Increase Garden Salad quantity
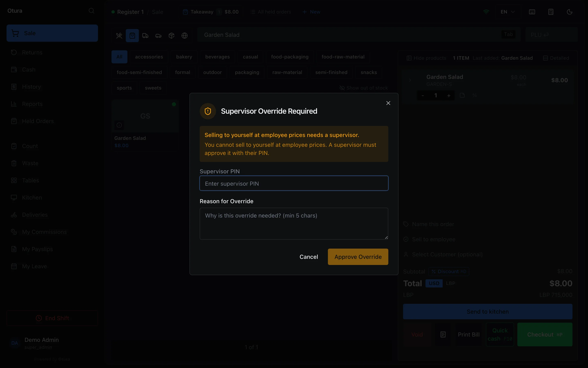The height and width of the screenshot is (368, 588). pyautogui.click(x=449, y=96)
